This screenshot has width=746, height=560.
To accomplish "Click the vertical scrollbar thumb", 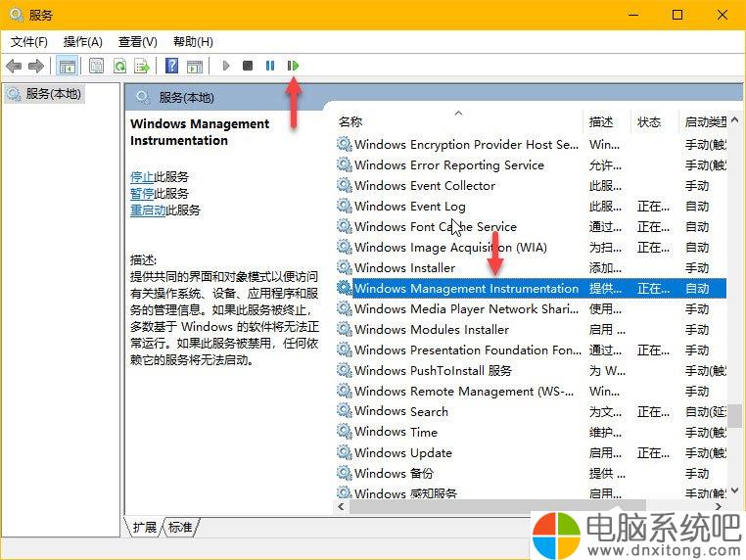I will [x=735, y=416].
